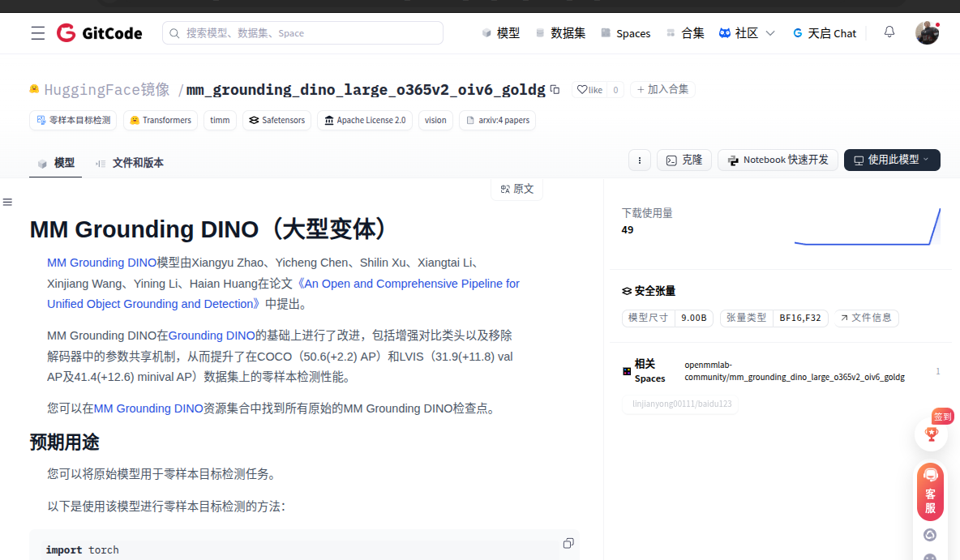The width and height of the screenshot is (960, 560).
Task: Open MM Grounding DINO 资源集合 link
Action: coord(148,408)
